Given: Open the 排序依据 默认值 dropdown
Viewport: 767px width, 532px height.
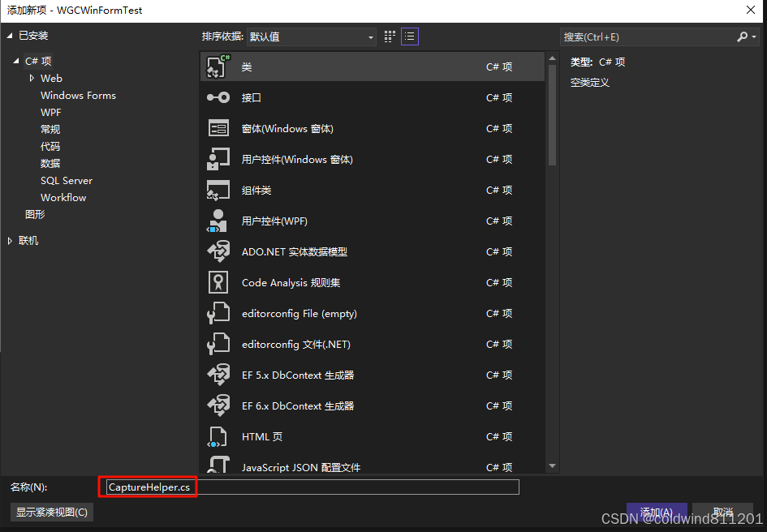Looking at the screenshot, I should tap(312, 36).
